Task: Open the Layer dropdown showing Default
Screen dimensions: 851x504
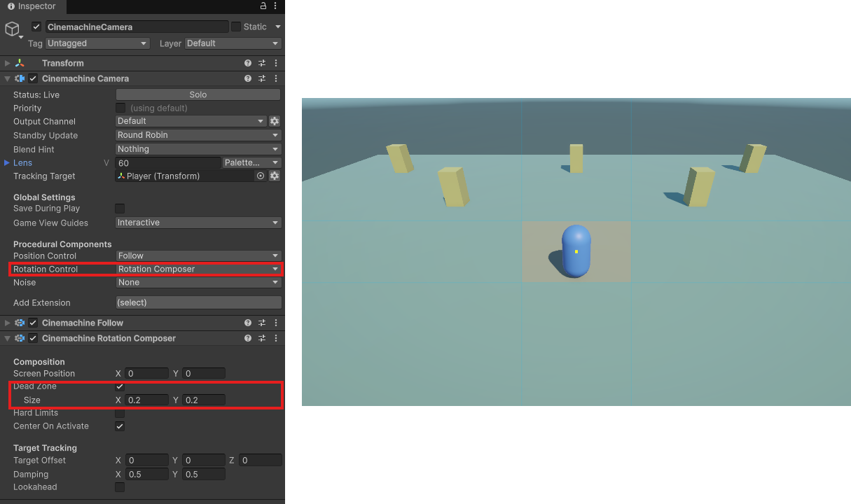Action: click(233, 43)
